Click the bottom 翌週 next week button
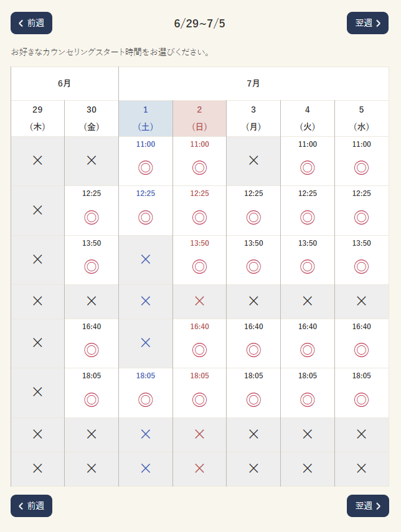This screenshot has height=532, width=401. coord(368,506)
